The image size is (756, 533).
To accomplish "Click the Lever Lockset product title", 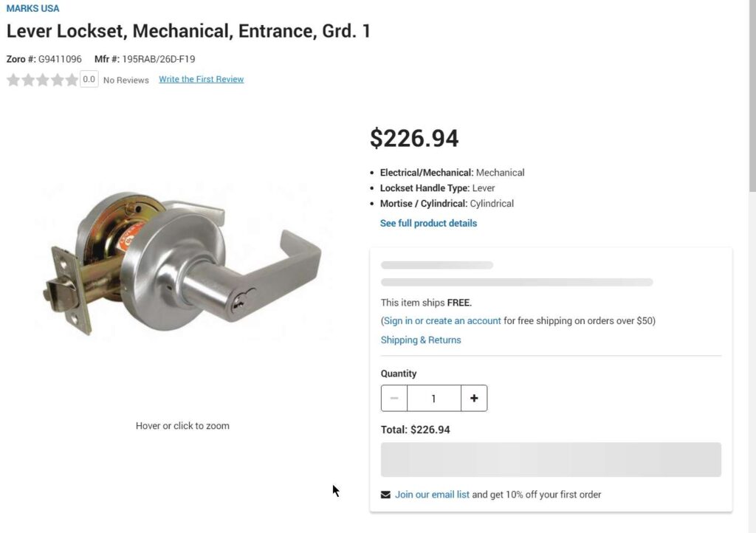I will click(x=188, y=32).
